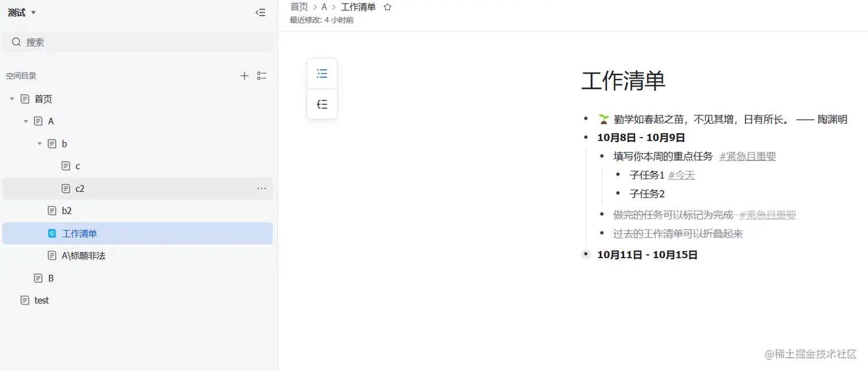Navigate to 首页 via the breadcrumb

pos(299,6)
